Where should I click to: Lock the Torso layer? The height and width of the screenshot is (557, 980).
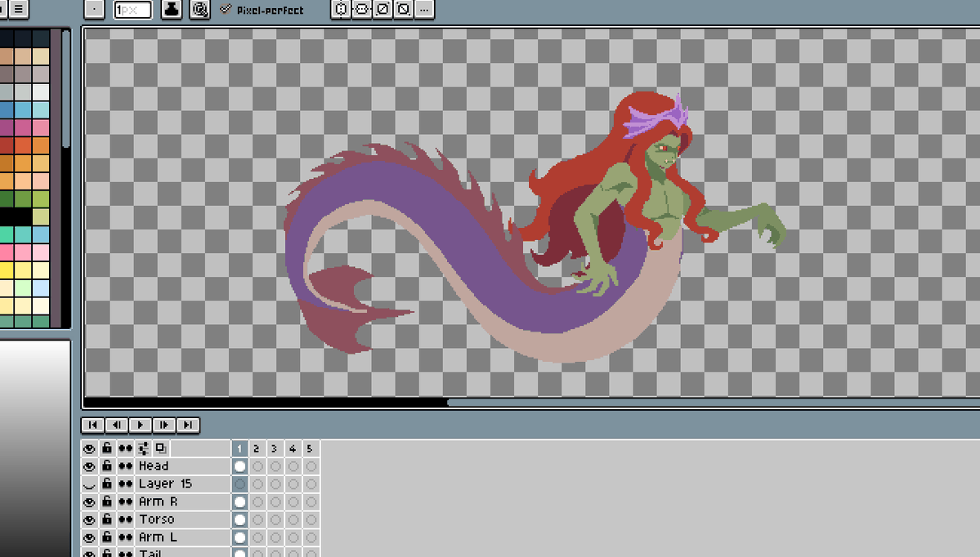(x=107, y=519)
